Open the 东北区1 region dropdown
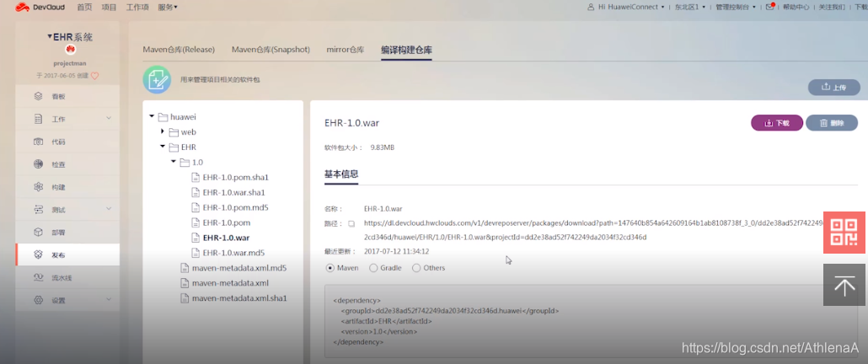 [x=689, y=8]
